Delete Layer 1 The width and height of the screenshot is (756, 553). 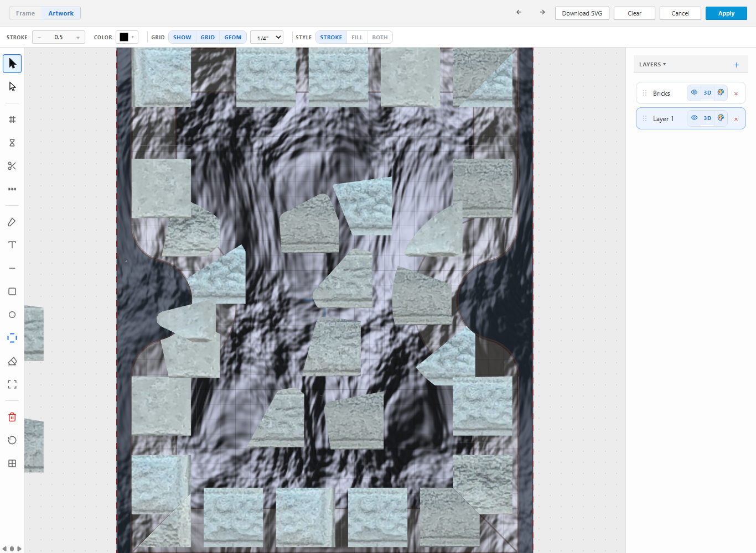coord(736,119)
